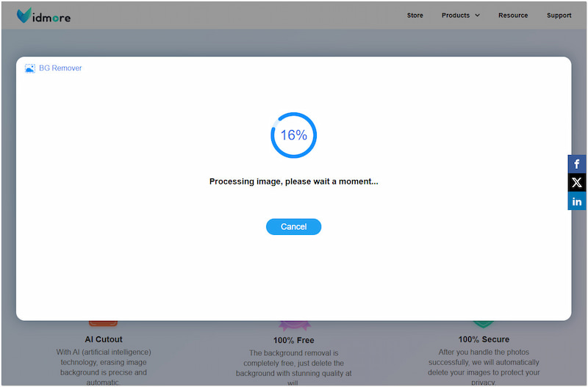Click the BG Remover image icon

click(29, 68)
